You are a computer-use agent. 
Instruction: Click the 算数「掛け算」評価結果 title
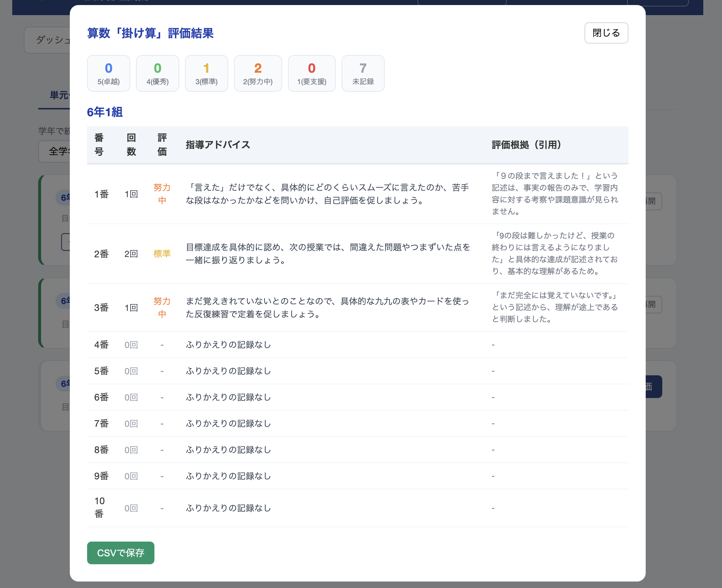pos(150,33)
